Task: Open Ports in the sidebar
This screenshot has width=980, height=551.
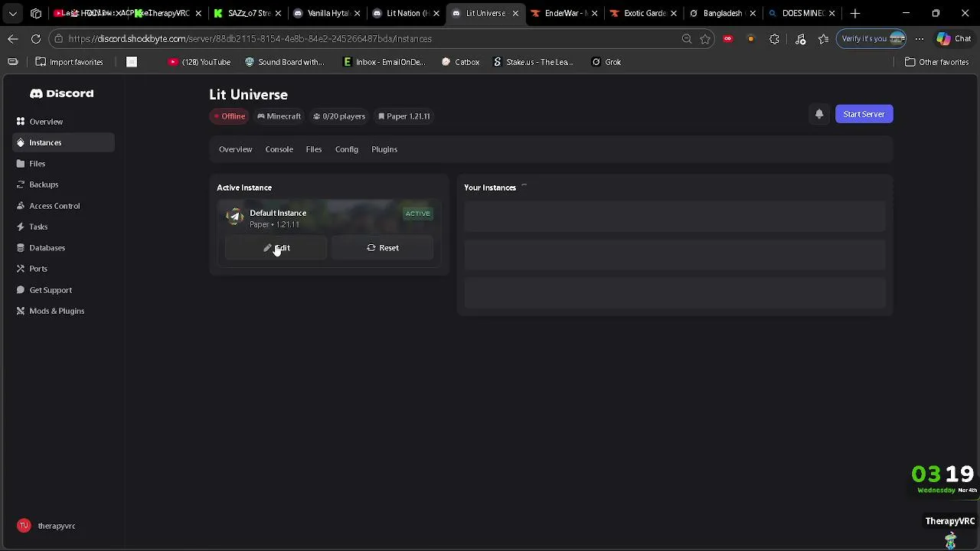Action: 64,269
